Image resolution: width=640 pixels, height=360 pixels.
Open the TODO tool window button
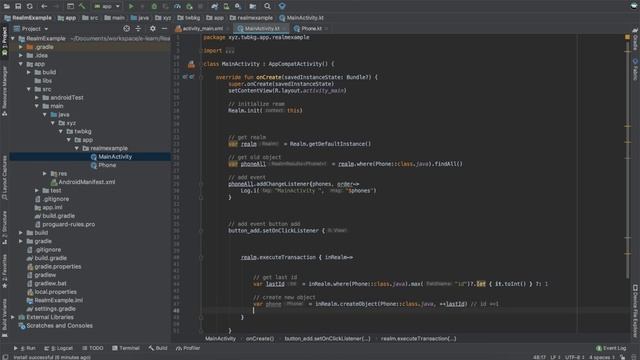(93, 348)
